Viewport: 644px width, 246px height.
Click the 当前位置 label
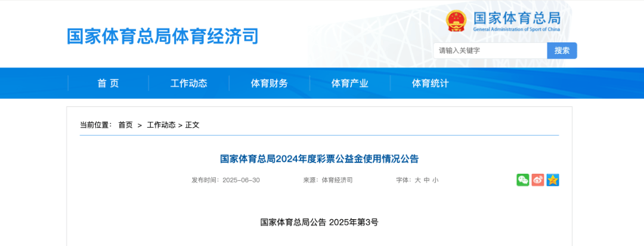coord(95,125)
